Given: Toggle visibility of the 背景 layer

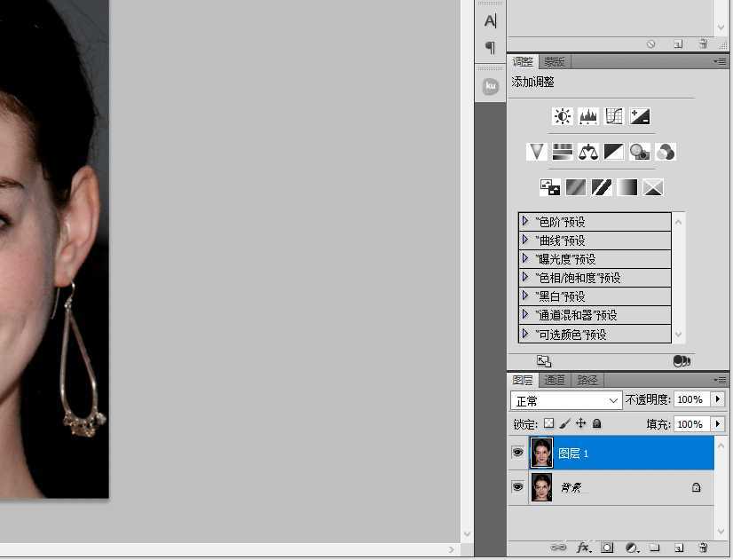Looking at the screenshot, I should [517, 486].
